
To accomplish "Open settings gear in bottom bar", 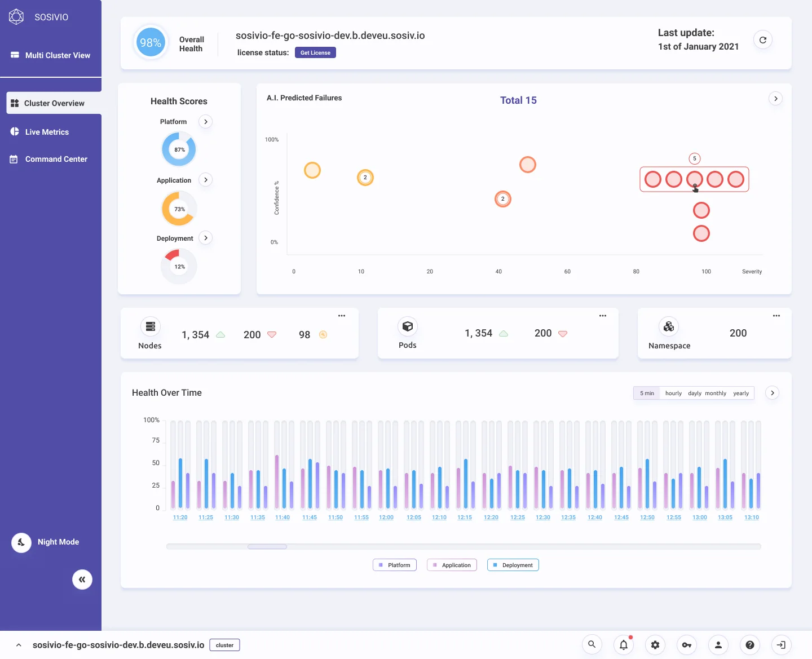I will click(x=655, y=645).
